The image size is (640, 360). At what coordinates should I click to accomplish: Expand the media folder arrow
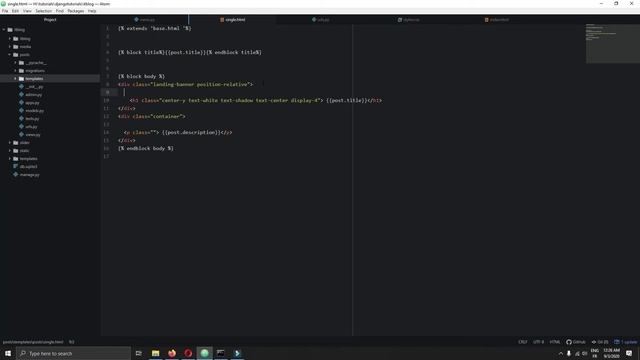pyautogui.click(x=10, y=47)
